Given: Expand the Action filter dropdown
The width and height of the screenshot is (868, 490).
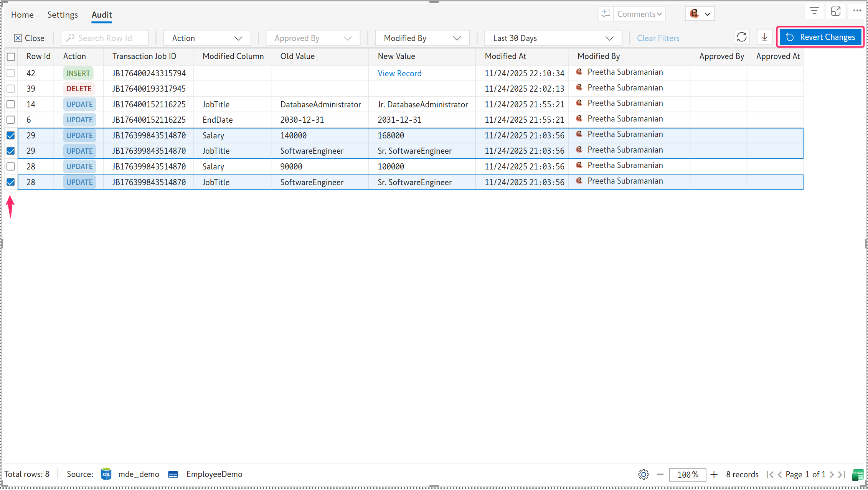Looking at the screenshot, I should tap(207, 38).
